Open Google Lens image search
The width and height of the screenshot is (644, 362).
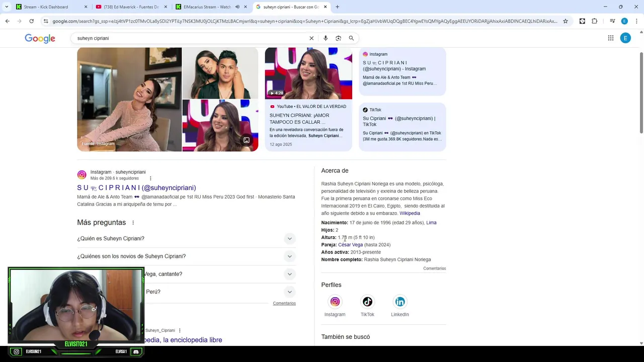338,38
